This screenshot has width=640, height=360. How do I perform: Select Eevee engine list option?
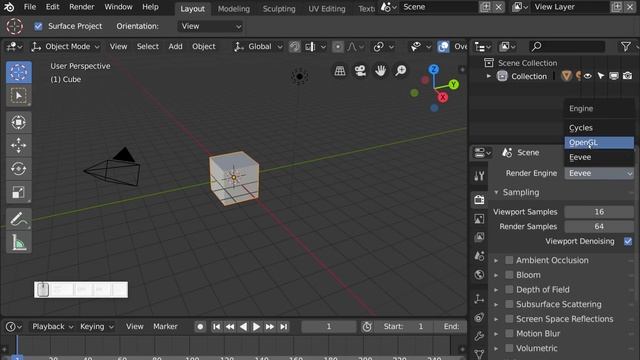(599, 157)
